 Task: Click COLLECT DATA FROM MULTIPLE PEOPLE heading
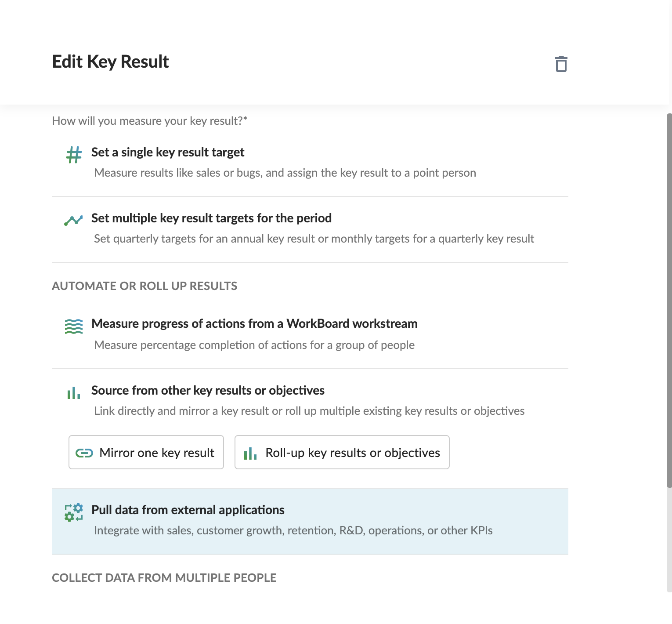[x=164, y=578]
